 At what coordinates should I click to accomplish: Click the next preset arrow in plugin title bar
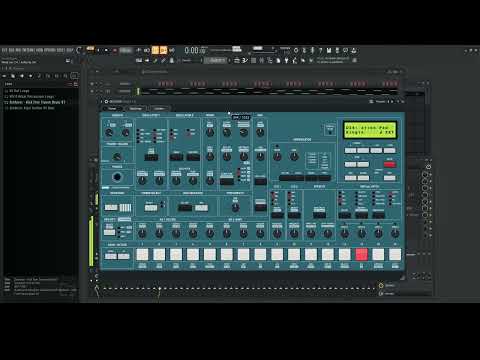pos(392,101)
